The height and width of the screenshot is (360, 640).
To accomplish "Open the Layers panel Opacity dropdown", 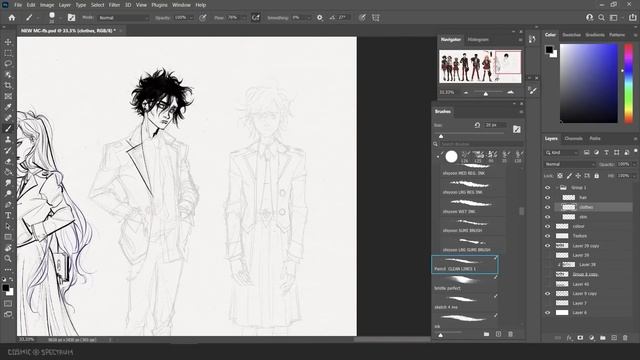I will point(633,164).
